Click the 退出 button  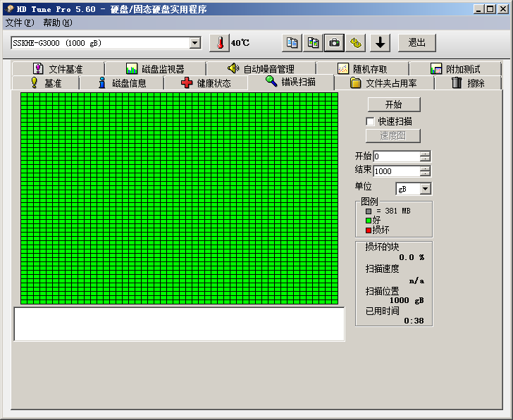pos(417,43)
